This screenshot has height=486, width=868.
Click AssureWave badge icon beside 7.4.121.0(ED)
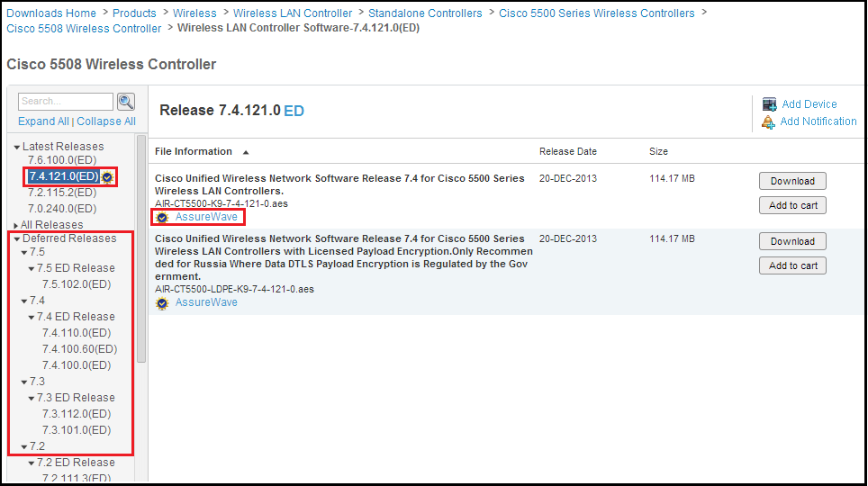pos(107,177)
